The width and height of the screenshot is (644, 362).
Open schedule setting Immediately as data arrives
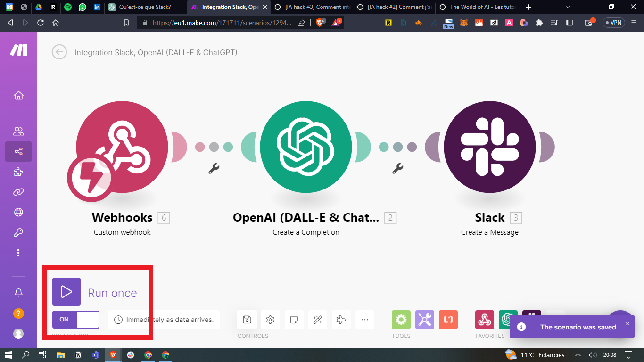pyautogui.click(x=164, y=320)
